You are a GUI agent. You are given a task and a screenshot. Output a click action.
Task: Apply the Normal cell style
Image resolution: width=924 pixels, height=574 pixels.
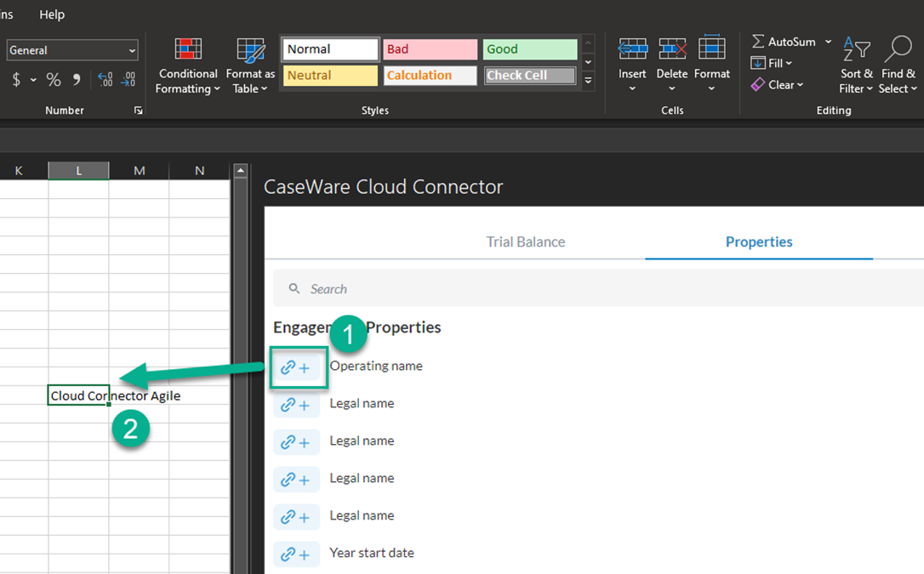[x=330, y=49]
